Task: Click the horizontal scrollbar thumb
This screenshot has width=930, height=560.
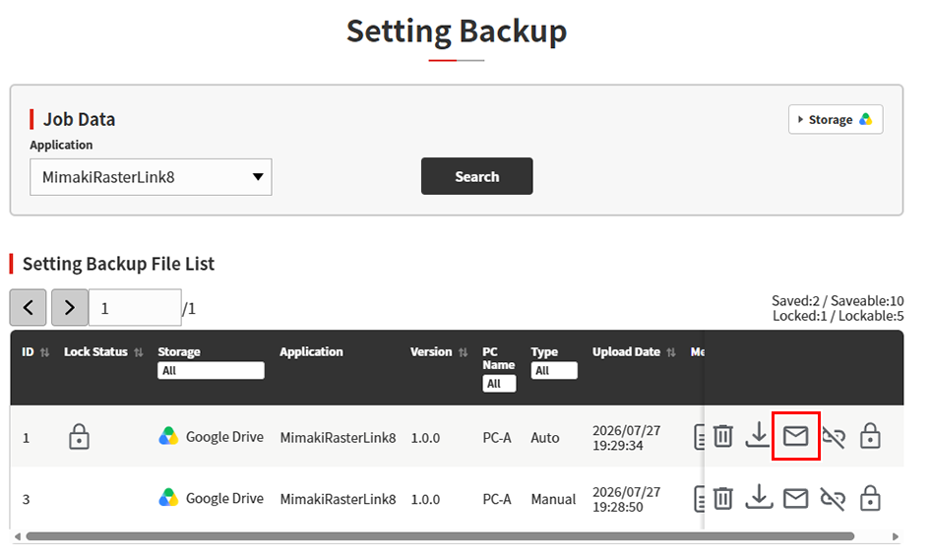Action: 440,536
